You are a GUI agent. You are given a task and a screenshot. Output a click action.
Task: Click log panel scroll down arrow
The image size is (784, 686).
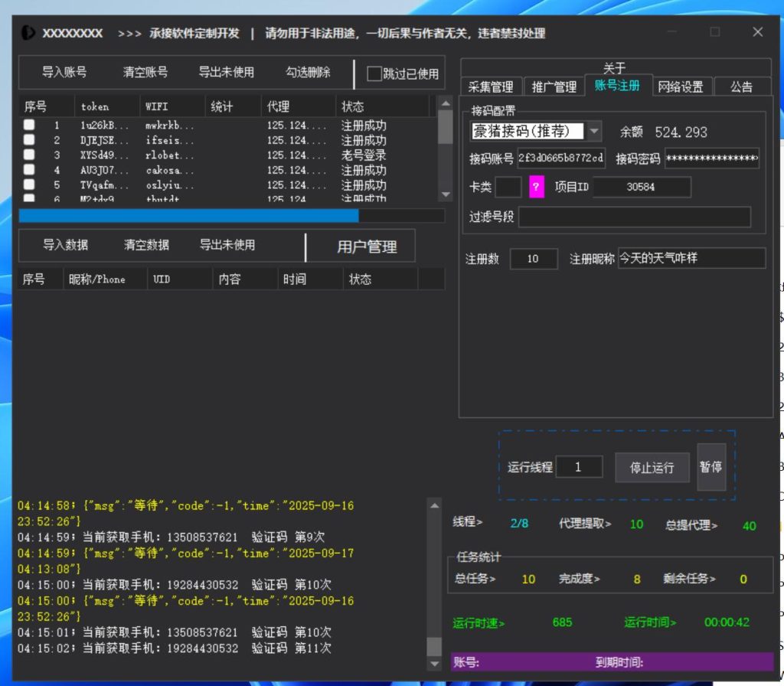(x=434, y=663)
